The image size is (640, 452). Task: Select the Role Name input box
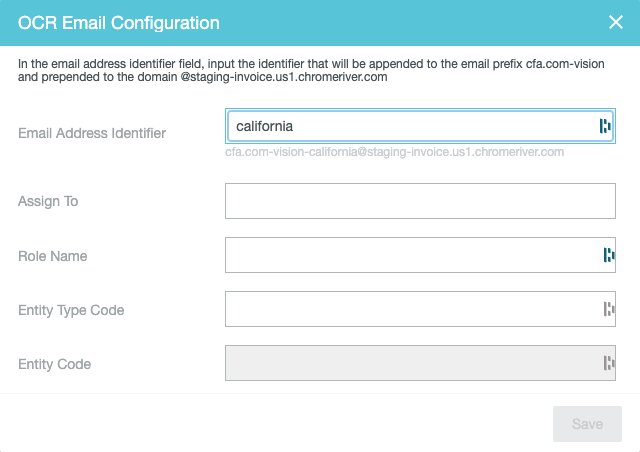[x=412, y=255]
